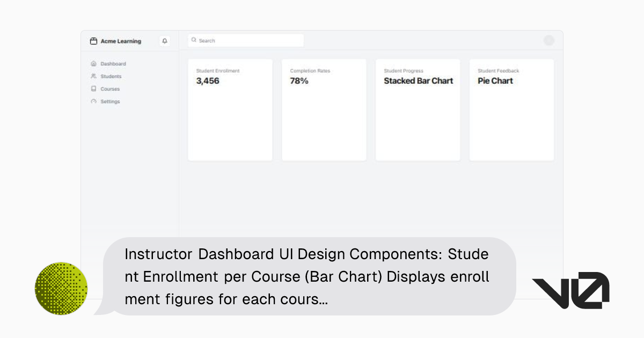
Task: Open the profile avatar menu
Action: 549,40
